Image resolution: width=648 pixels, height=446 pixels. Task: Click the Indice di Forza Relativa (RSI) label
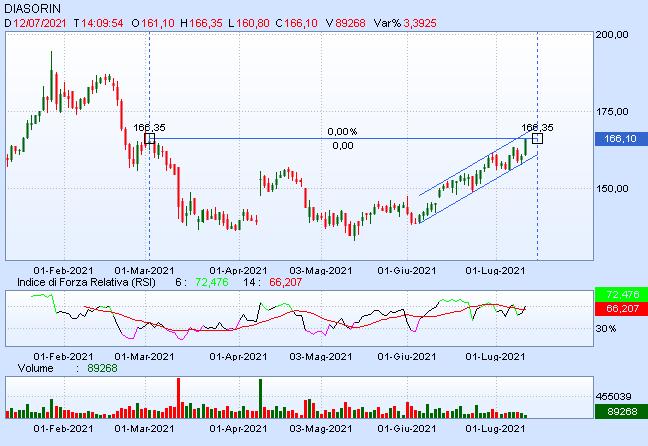click(x=86, y=282)
